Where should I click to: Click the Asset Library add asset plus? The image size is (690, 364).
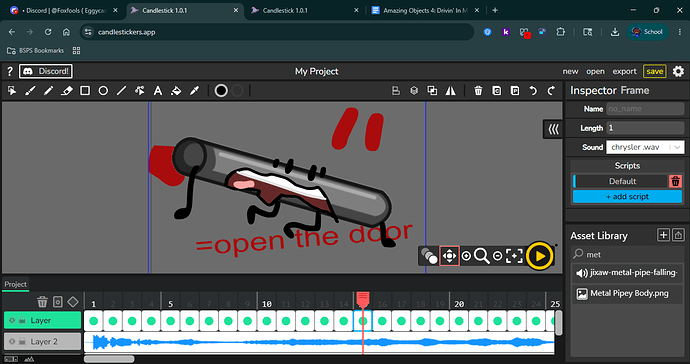click(663, 235)
